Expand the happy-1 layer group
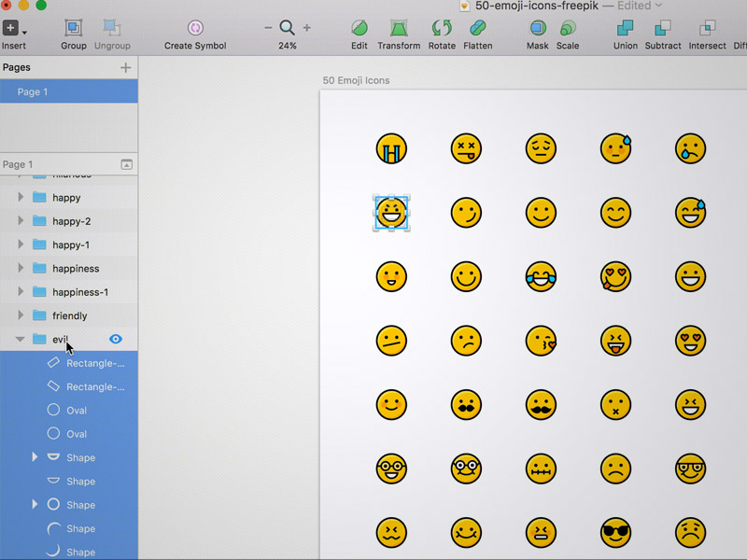The image size is (747, 560). (x=21, y=245)
